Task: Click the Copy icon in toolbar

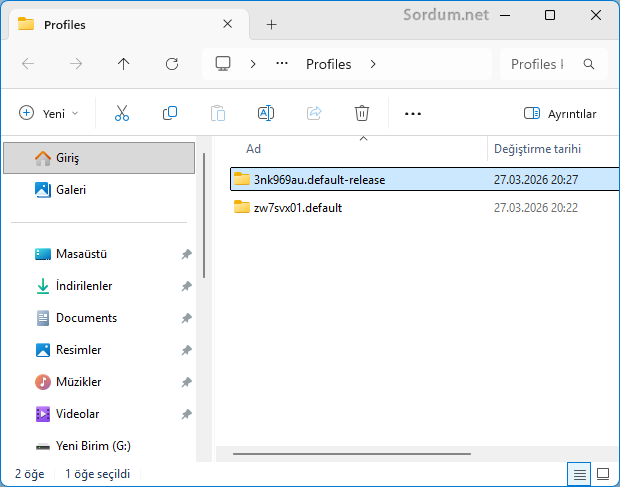Action: (x=170, y=113)
